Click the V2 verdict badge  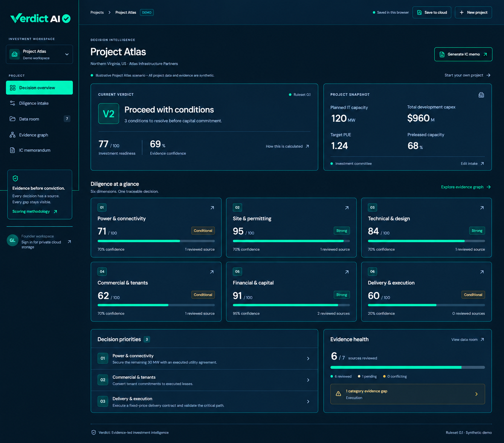[108, 113]
